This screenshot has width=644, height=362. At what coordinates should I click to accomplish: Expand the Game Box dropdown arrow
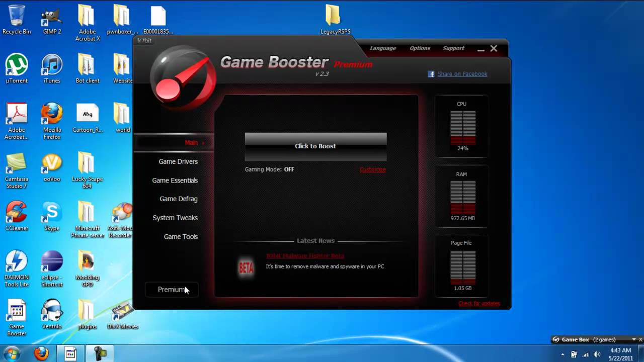pyautogui.click(x=634, y=340)
